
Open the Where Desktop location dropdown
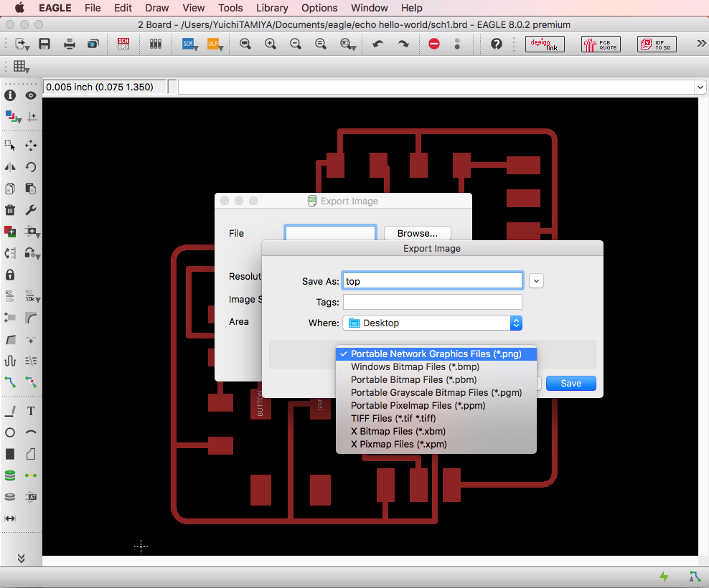[432, 323]
